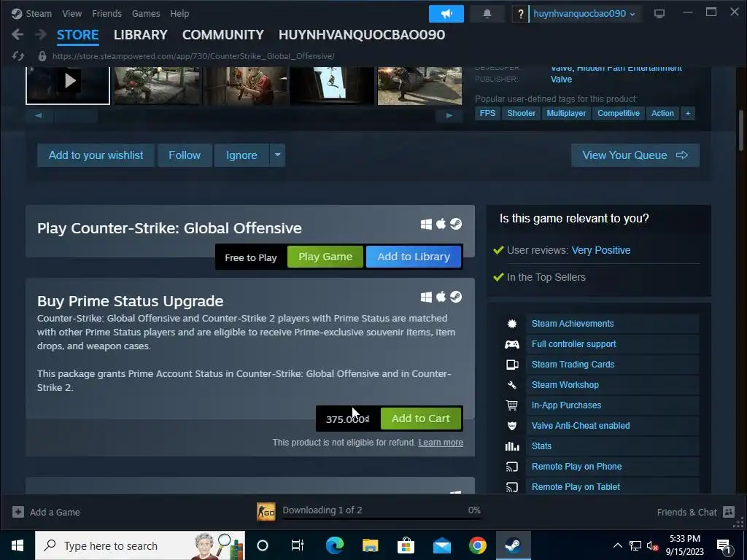Screen dimensions: 747x560
Task: Play the trailer video thumbnail
Action: pos(68,85)
